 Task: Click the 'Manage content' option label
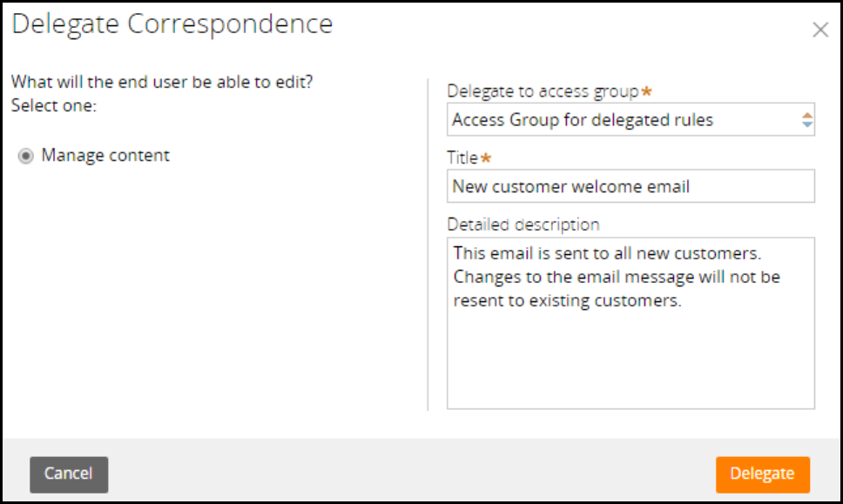click(x=105, y=156)
